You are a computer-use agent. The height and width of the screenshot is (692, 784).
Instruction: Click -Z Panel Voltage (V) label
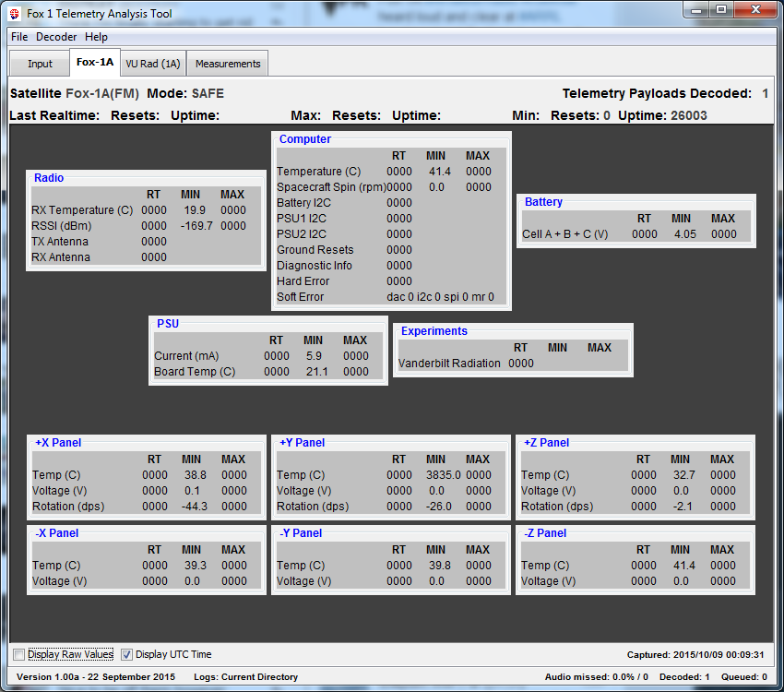point(548,581)
